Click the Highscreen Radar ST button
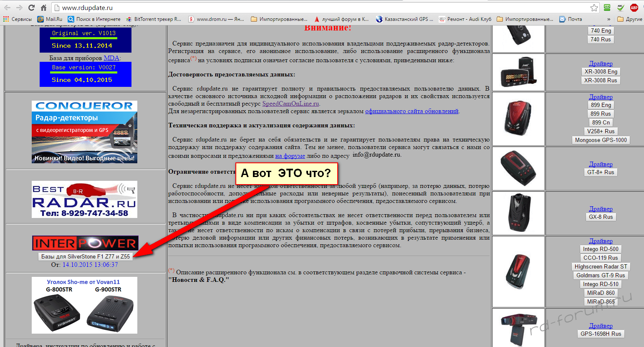Viewport: 644px width, 347px height. click(601, 266)
